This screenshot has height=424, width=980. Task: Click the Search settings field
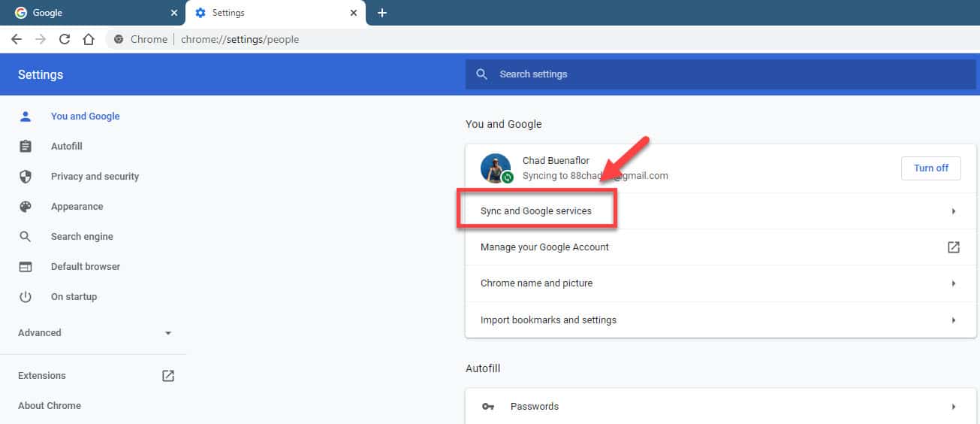[x=720, y=74]
